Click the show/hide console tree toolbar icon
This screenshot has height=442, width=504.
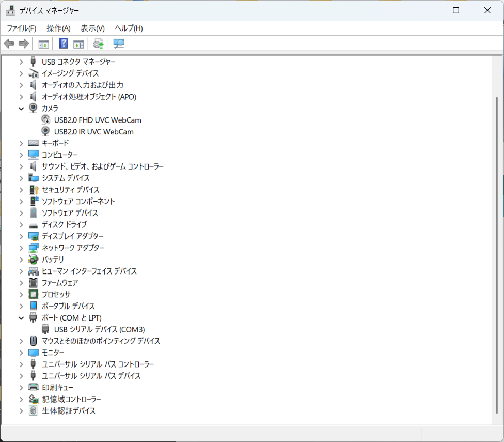(44, 43)
